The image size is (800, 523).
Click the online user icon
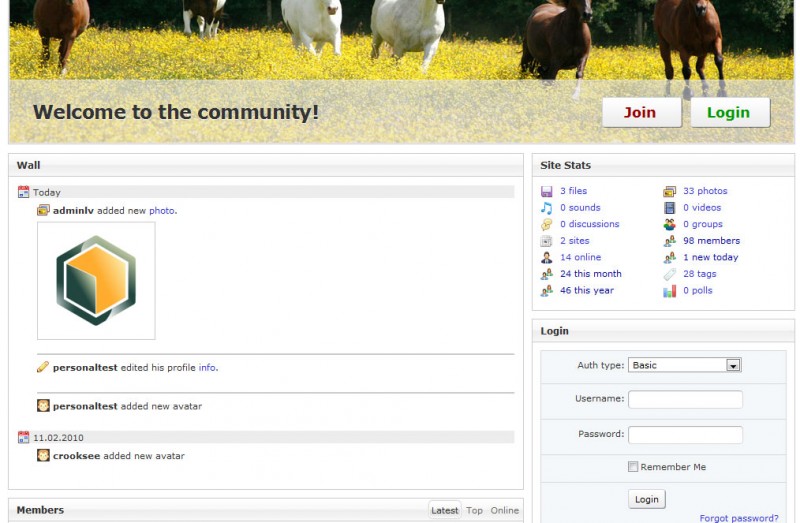pyautogui.click(x=546, y=258)
